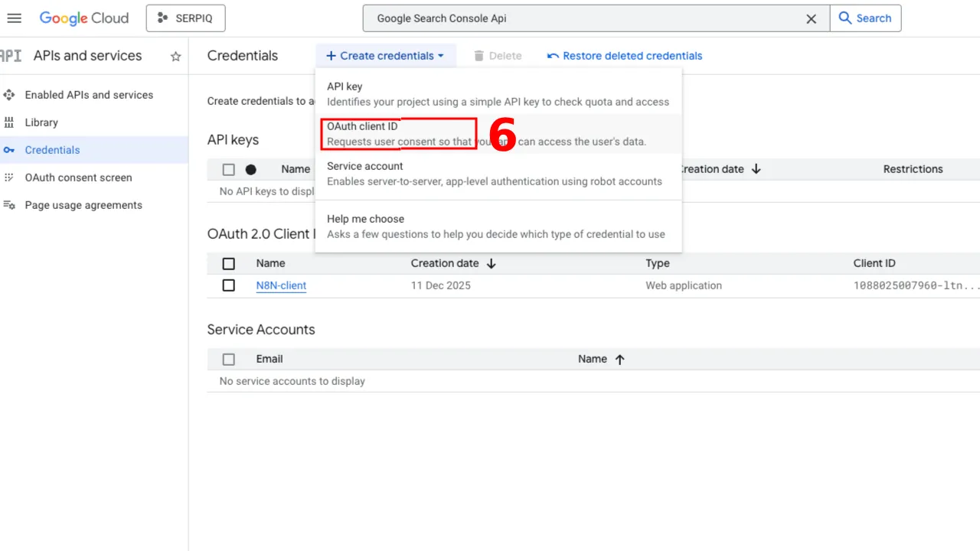The image size is (980, 551).
Task: Select all OAuth 2.0 clients checkbox
Action: pos(228,263)
